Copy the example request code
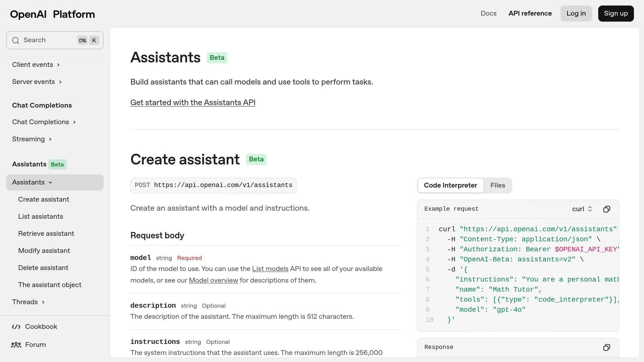This screenshot has width=644, height=362. (x=607, y=209)
